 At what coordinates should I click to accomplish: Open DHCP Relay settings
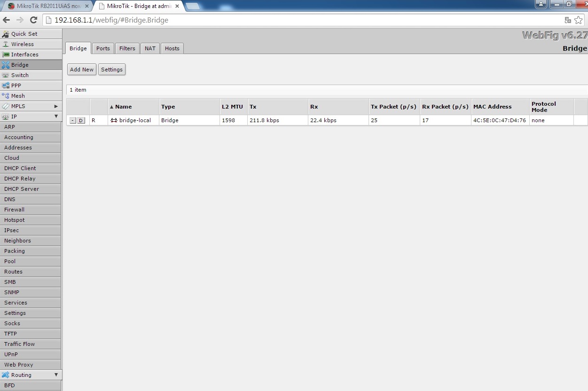31,179
